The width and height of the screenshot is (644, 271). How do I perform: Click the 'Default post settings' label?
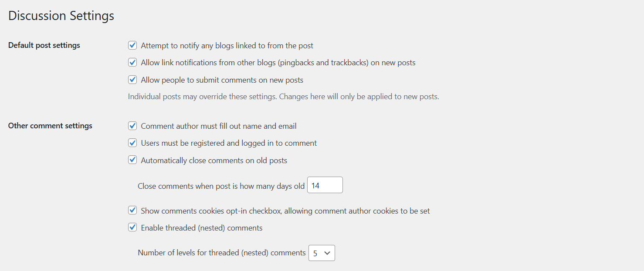pos(44,45)
